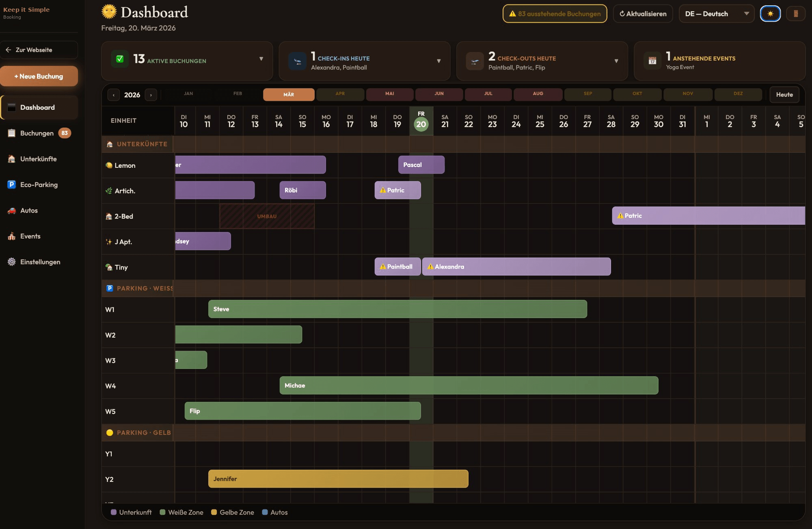Image resolution: width=812 pixels, height=529 pixels.
Task: Click the Neue Buchung button
Action: pyautogui.click(x=39, y=76)
